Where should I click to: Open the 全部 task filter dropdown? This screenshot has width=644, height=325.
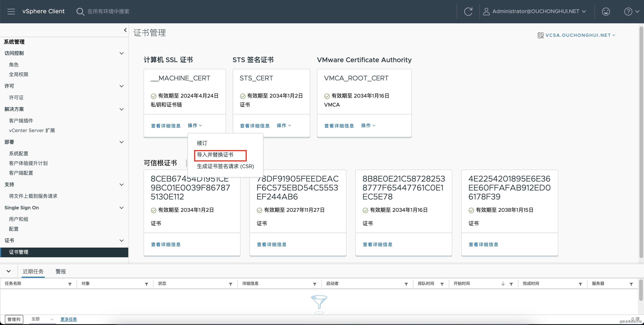click(x=43, y=319)
